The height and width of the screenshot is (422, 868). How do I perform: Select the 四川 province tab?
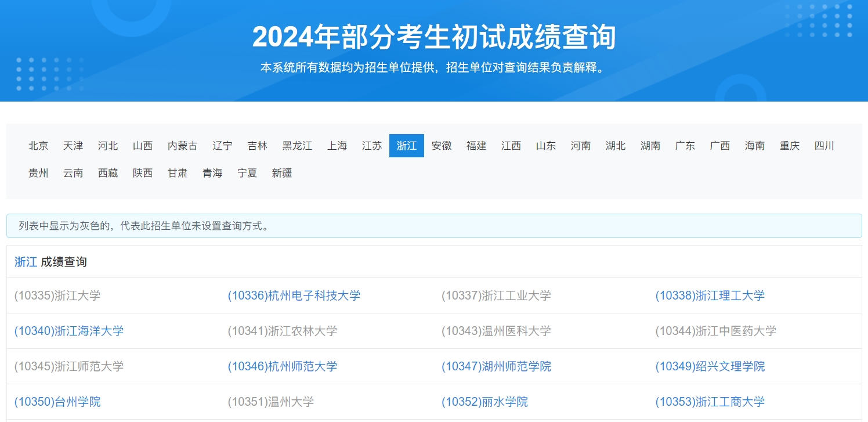coord(824,146)
